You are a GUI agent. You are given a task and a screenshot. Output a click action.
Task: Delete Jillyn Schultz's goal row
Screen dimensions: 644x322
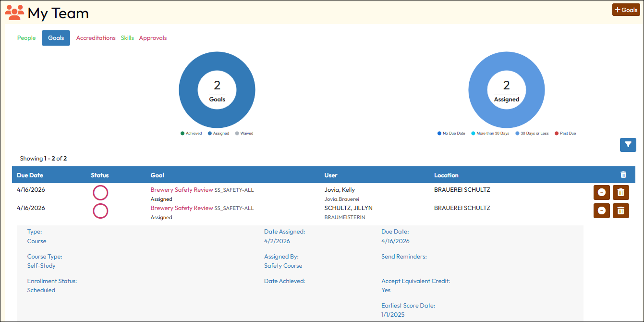click(x=620, y=211)
